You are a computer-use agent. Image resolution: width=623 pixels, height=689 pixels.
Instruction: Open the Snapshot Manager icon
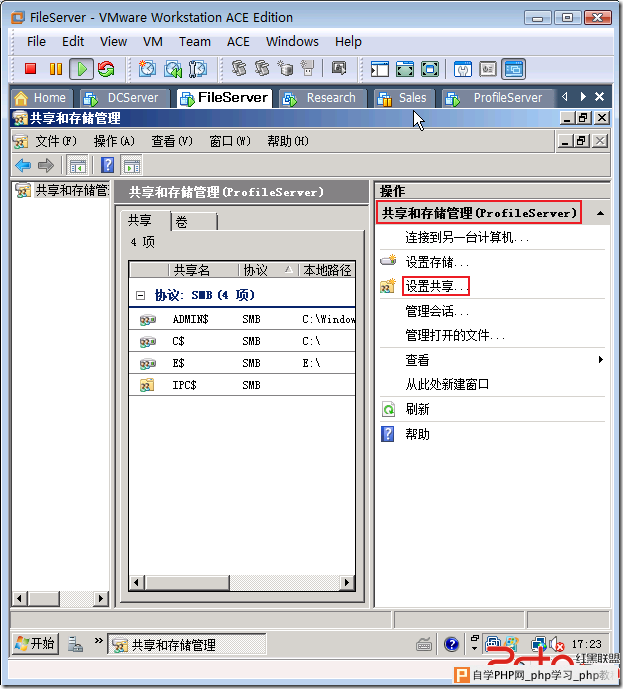[198, 69]
